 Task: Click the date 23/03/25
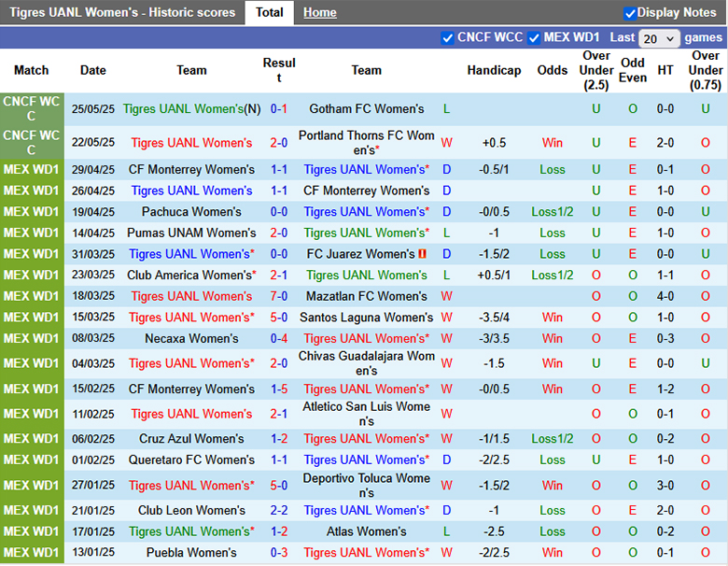tap(92, 276)
